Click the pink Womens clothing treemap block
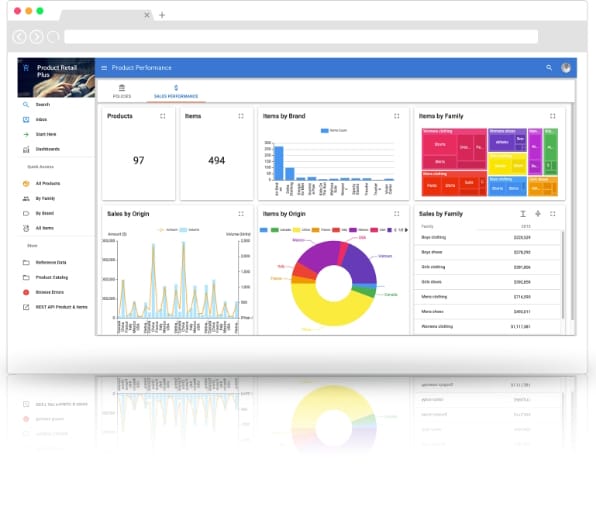The width and height of the screenshot is (596, 513). (x=454, y=149)
